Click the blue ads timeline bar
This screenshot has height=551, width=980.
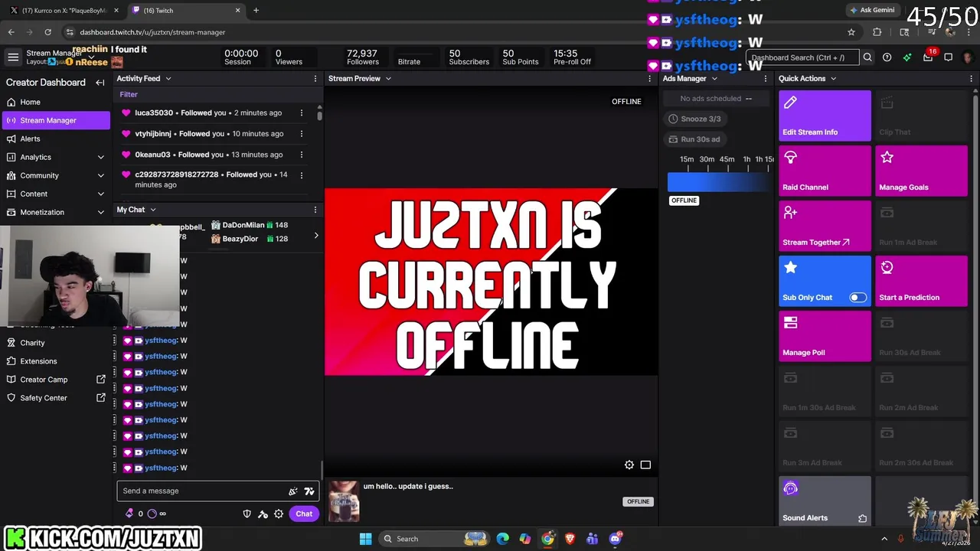(720, 181)
